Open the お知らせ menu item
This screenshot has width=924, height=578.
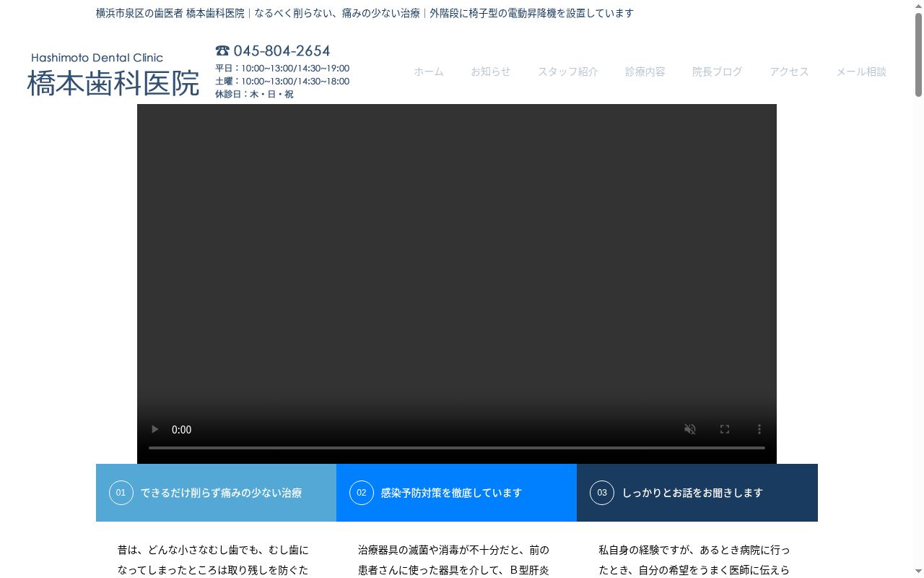coord(491,72)
